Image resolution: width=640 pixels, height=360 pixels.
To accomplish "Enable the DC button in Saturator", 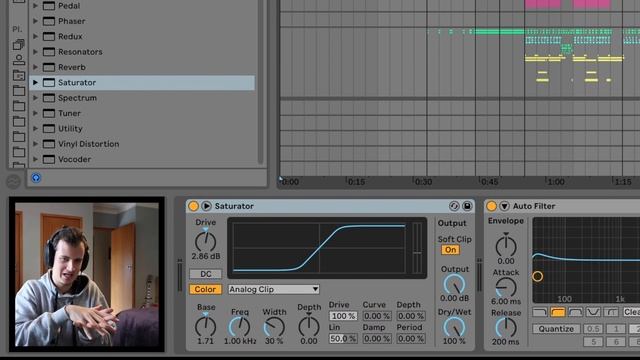I will [206, 274].
